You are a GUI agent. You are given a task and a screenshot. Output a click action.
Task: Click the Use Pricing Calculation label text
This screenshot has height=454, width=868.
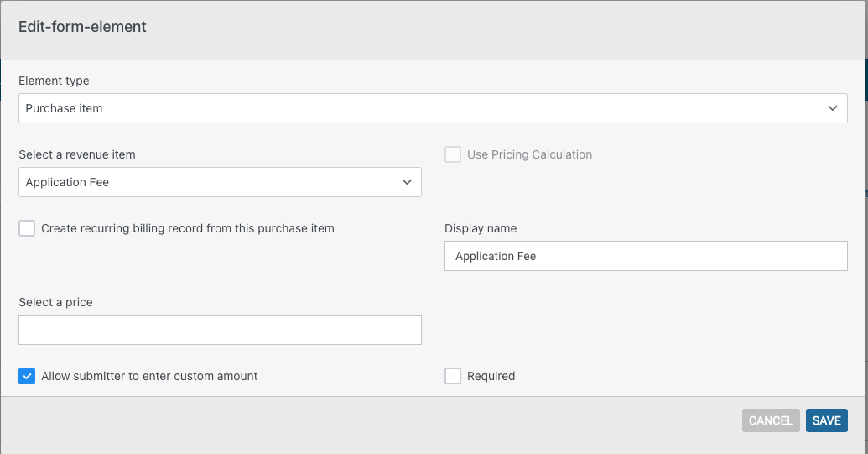pyautogui.click(x=529, y=154)
